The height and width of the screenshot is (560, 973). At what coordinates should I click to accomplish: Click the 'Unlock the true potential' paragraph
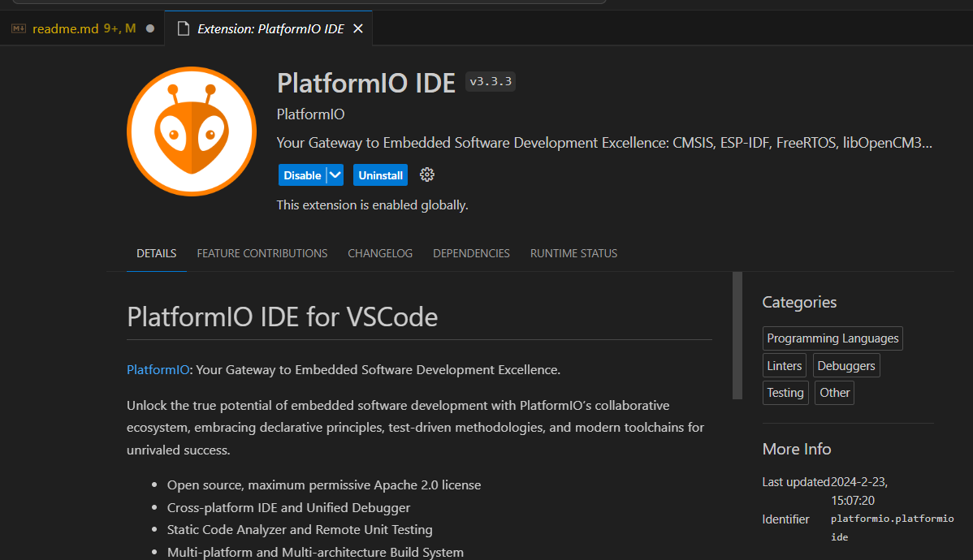coord(415,428)
